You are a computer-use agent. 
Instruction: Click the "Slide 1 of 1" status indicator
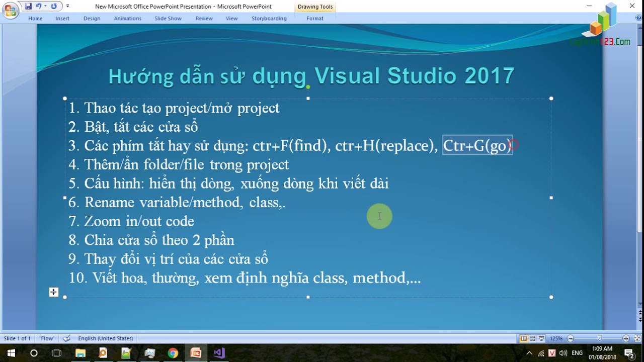(x=17, y=338)
